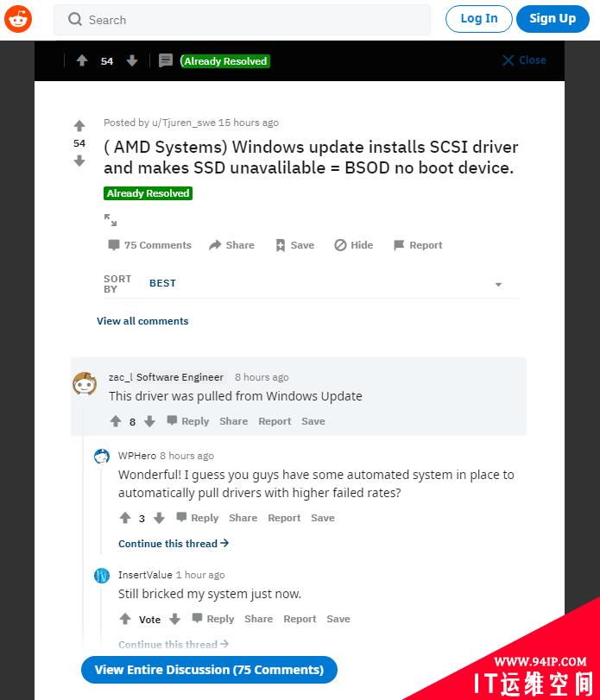
Task: Open the 75 Comments link
Action: [x=149, y=245]
